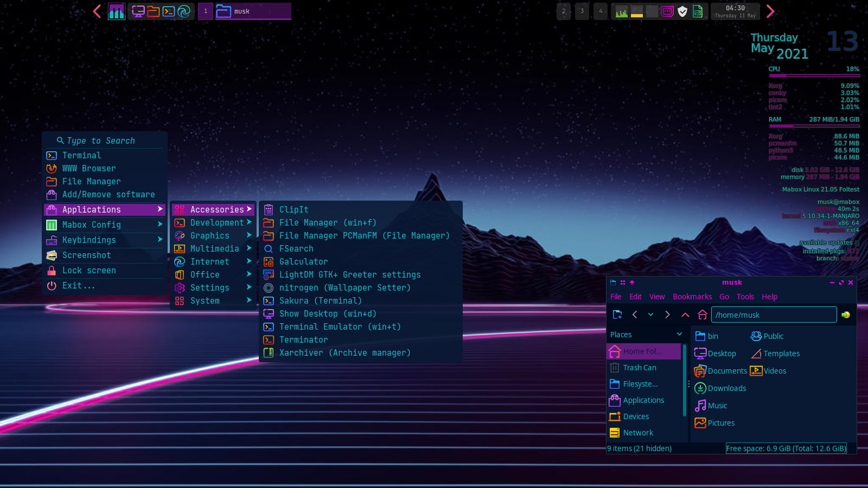This screenshot has height=488, width=868.
Task: Go to home folder via toolbar icon
Action: 703,314
